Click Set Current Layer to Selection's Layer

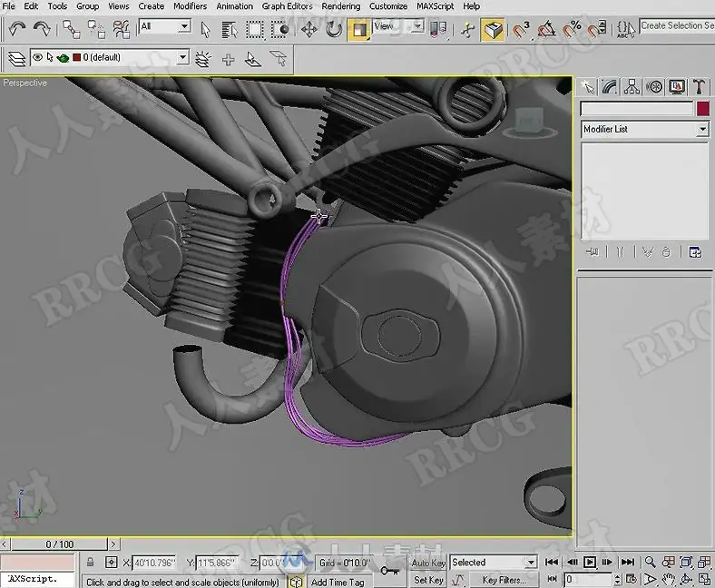click(279, 59)
